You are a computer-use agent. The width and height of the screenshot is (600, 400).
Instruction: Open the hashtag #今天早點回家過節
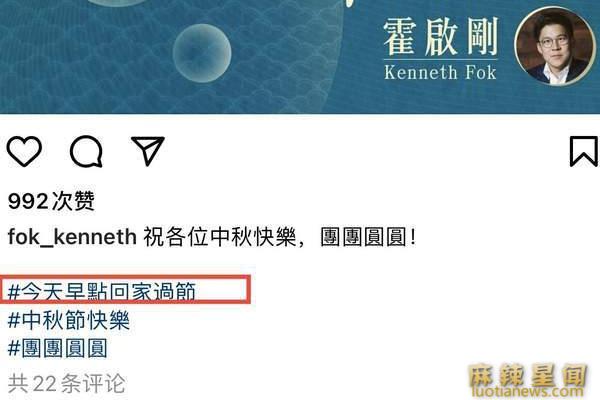102,292
